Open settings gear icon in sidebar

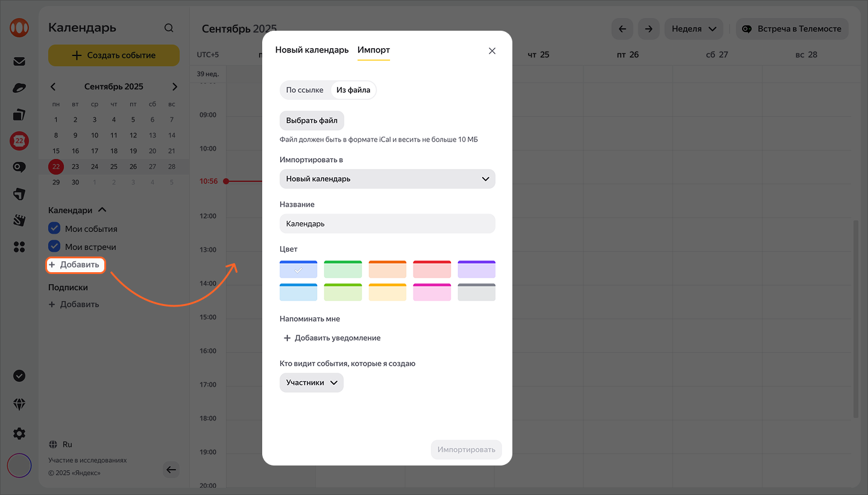[x=19, y=434]
